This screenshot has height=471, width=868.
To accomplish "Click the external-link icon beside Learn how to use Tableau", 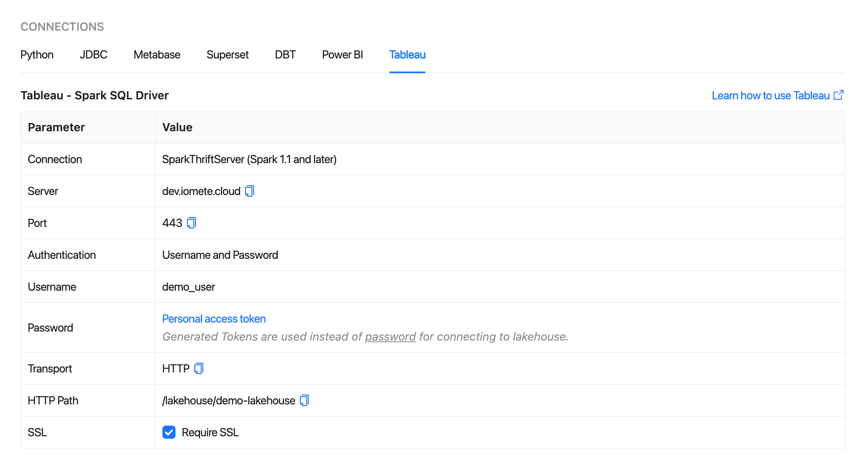I will tap(839, 95).
